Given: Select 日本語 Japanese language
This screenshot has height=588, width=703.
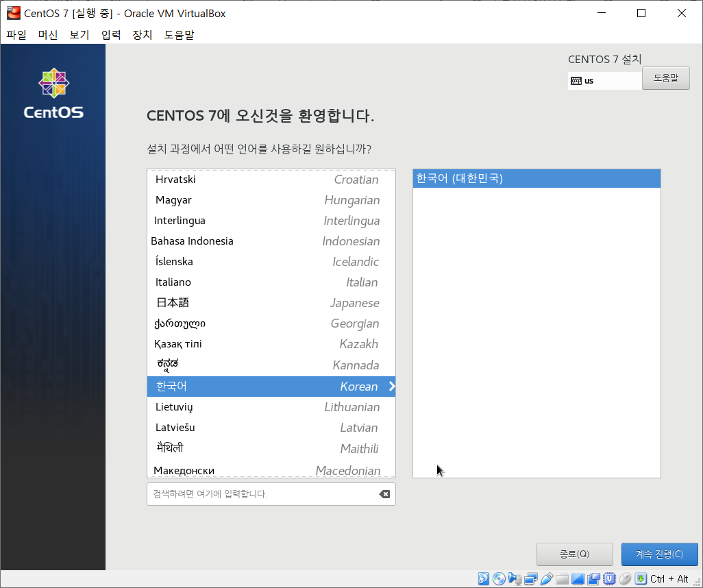Looking at the screenshot, I should (x=271, y=303).
